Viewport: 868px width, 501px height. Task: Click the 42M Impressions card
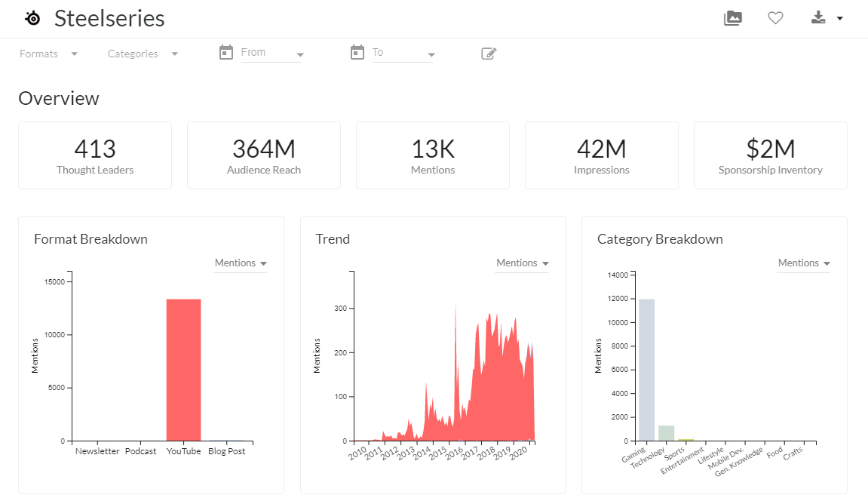click(x=602, y=155)
